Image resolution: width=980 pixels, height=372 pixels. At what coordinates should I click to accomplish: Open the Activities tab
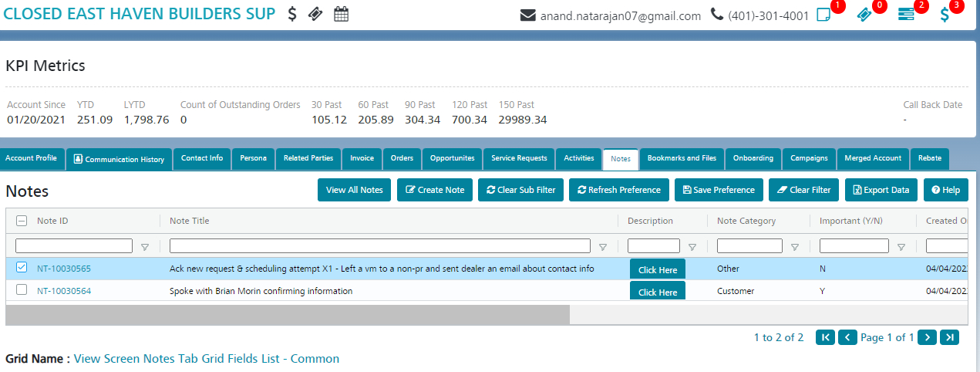pyautogui.click(x=579, y=158)
